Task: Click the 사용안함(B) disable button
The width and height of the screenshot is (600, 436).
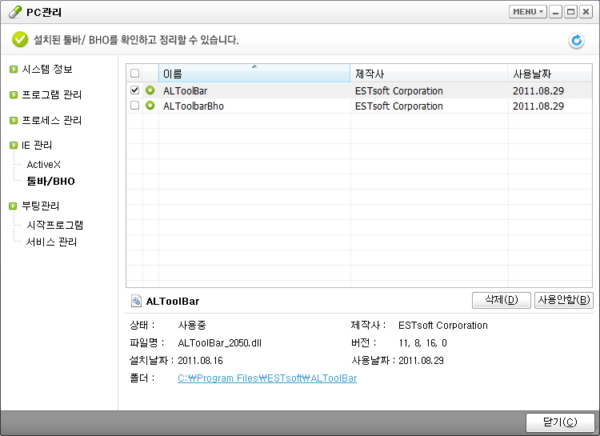Action: pos(560,300)
